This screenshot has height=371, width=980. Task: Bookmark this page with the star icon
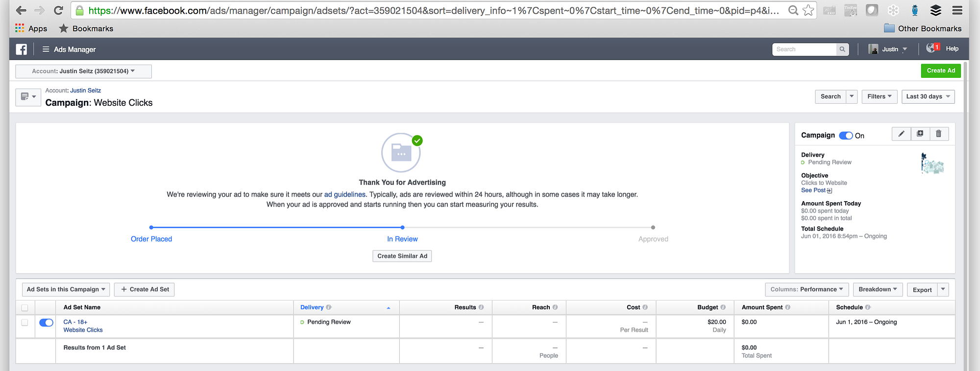(808, 10)
